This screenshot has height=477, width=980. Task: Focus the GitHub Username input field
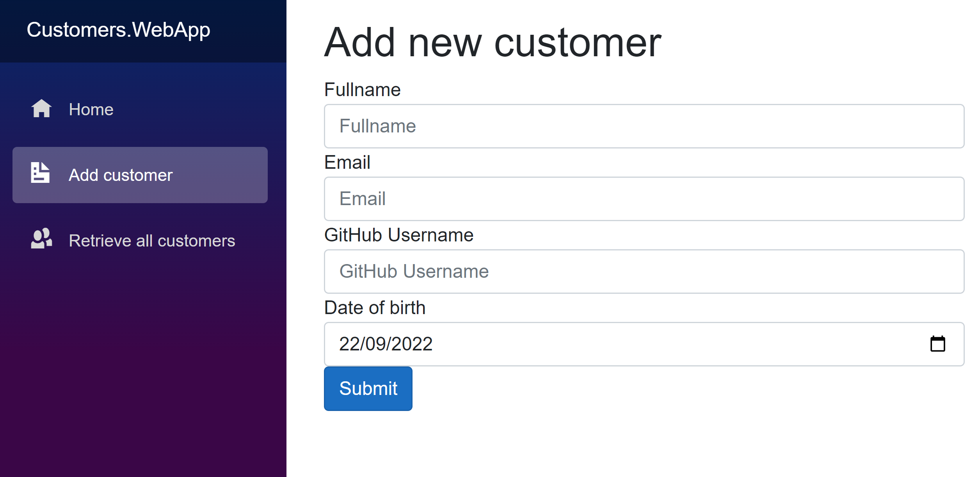[x=644, y=272]
